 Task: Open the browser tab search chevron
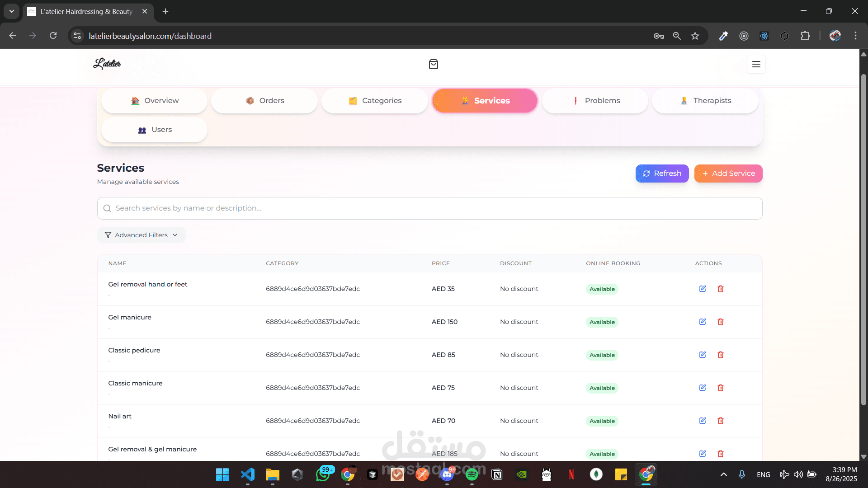point(12,11)
